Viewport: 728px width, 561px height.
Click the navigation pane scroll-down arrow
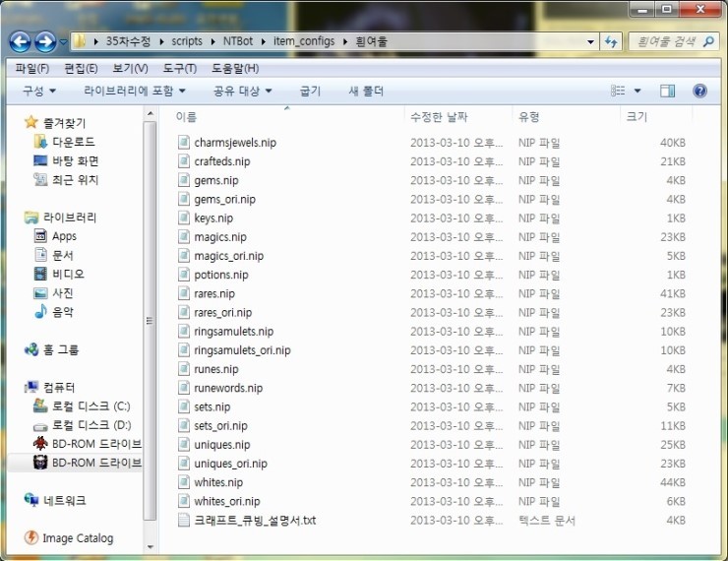click(150, 546)
